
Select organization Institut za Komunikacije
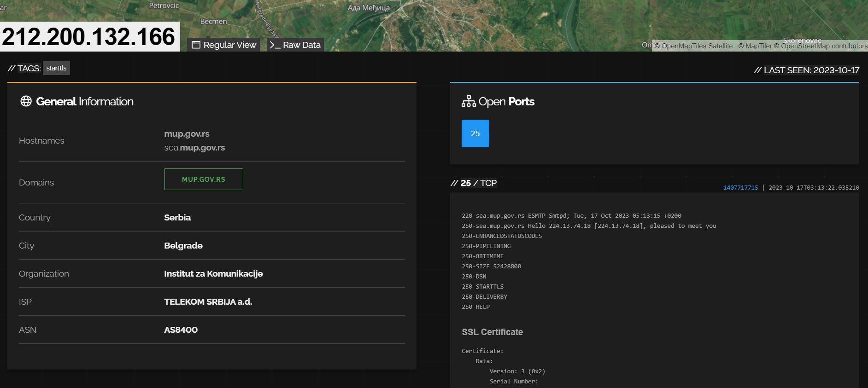pos(213,273)
